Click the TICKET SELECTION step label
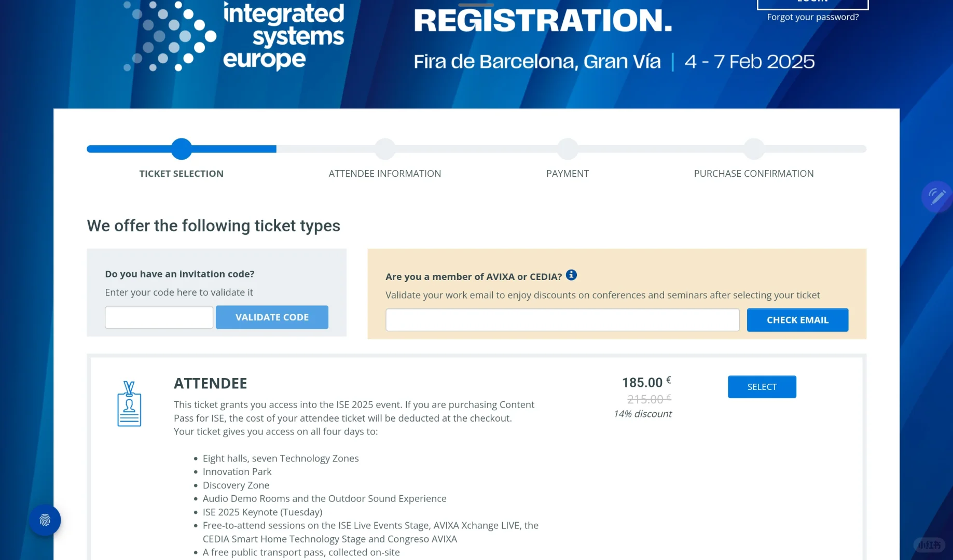The height and width of the screenshot is (560, 953). point(182,174)
